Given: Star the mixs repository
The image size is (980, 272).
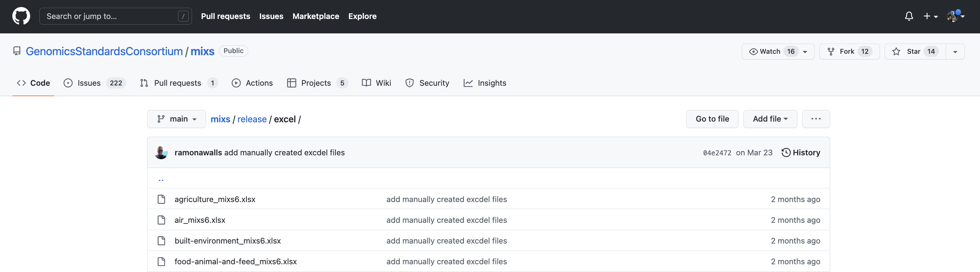Looking at the screenshot, I should click(x=915, y=51).
